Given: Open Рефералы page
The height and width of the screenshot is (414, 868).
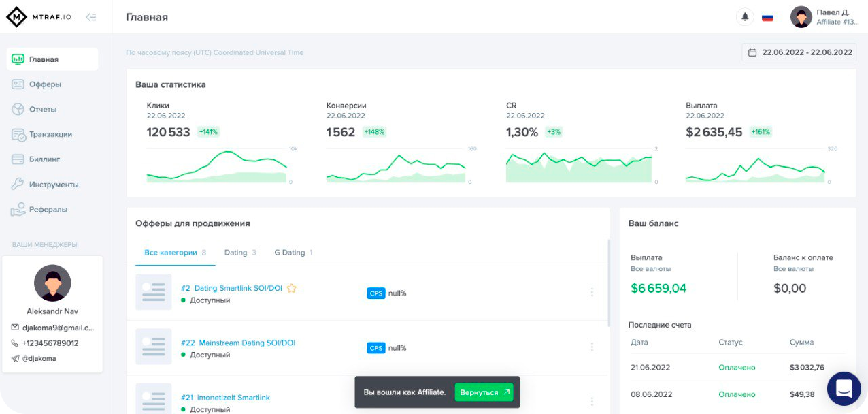Looking at the screenshot, I should (48, 210).
